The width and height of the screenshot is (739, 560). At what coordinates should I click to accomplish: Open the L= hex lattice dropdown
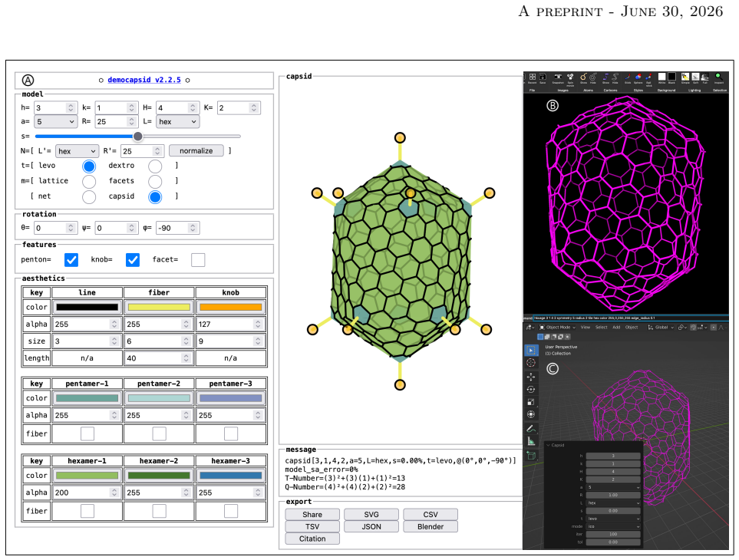coord(177,121)
